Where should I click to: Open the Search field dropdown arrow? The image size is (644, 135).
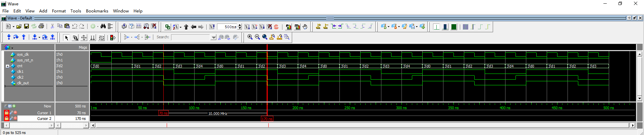pos(214,37)
